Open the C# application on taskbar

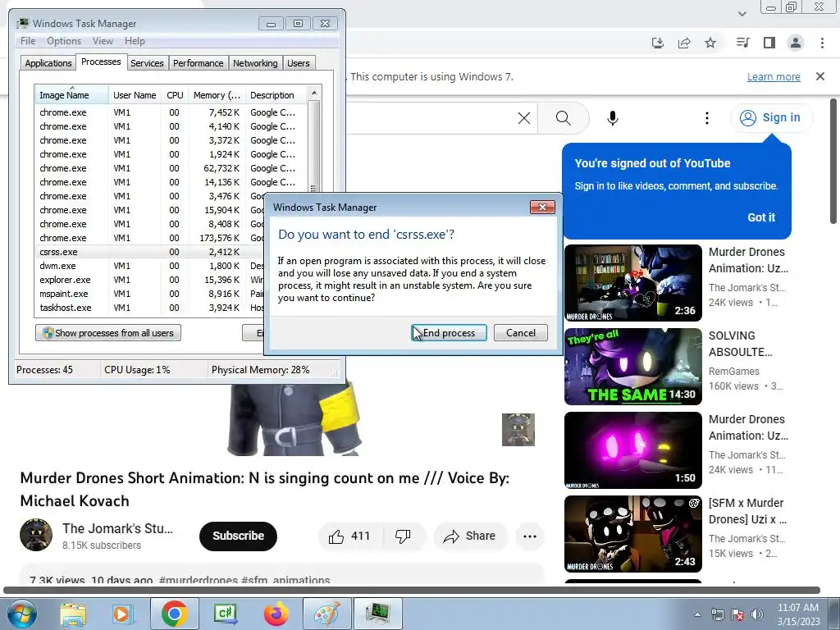[x=225, y=614]
